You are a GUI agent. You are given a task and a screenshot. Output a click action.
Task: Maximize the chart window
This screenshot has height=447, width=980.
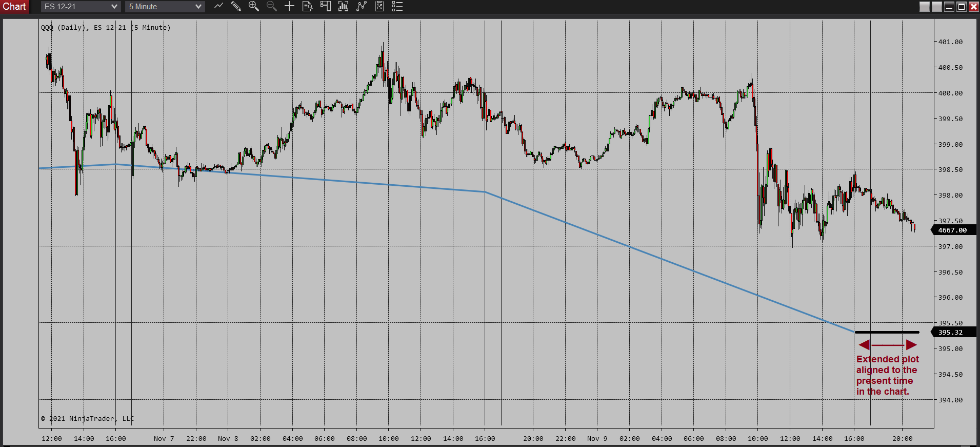click(x=962, y=7)
